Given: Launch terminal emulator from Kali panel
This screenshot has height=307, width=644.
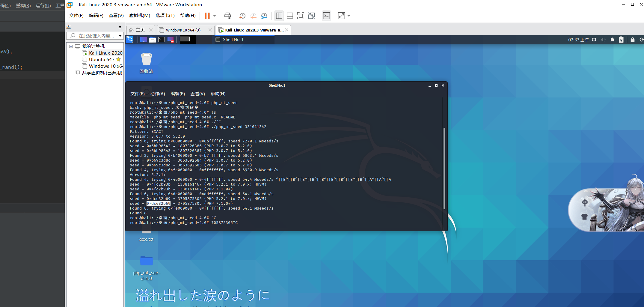Looking at the screenshot, I should coord(162,40).
